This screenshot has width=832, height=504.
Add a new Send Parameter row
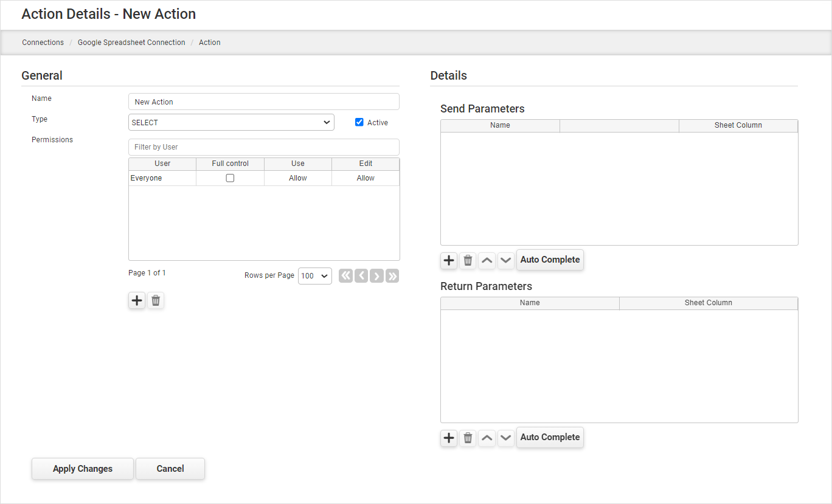pyautogui.click(x=449, y=260)
